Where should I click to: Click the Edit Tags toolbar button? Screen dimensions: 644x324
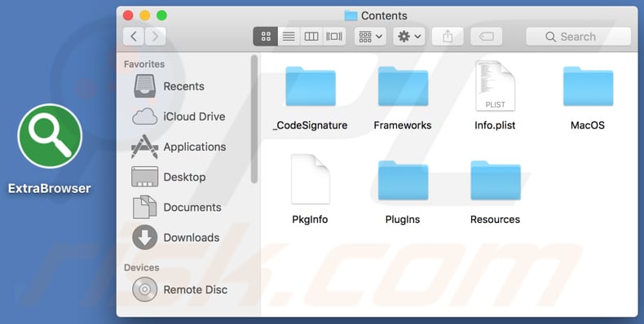click(487, 37)
